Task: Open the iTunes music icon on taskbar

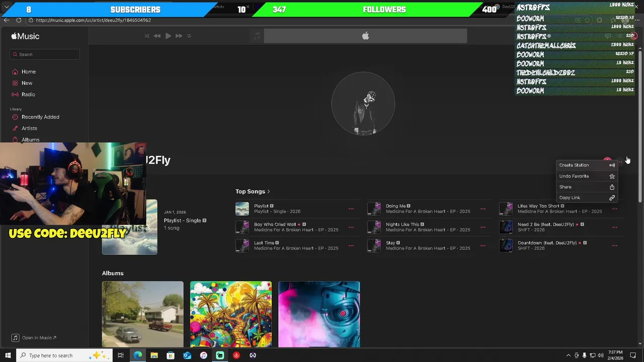Action: pos(203,355)
